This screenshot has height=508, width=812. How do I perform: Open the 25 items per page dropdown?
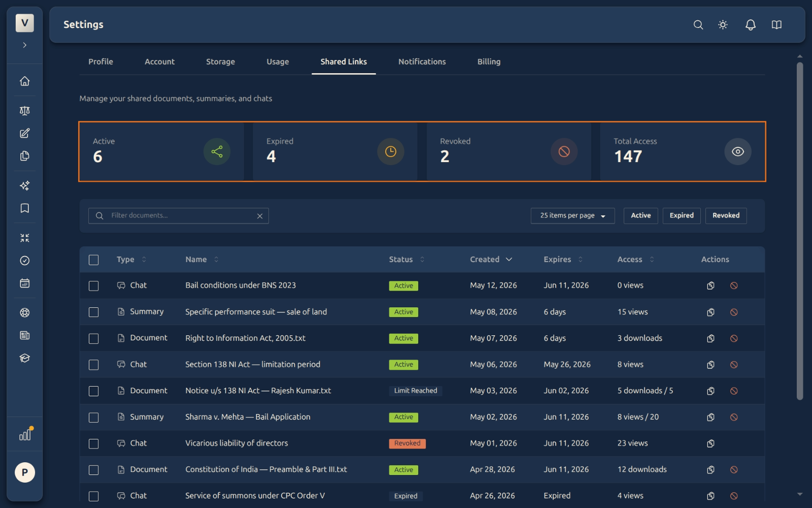click(x=572, y=215)
